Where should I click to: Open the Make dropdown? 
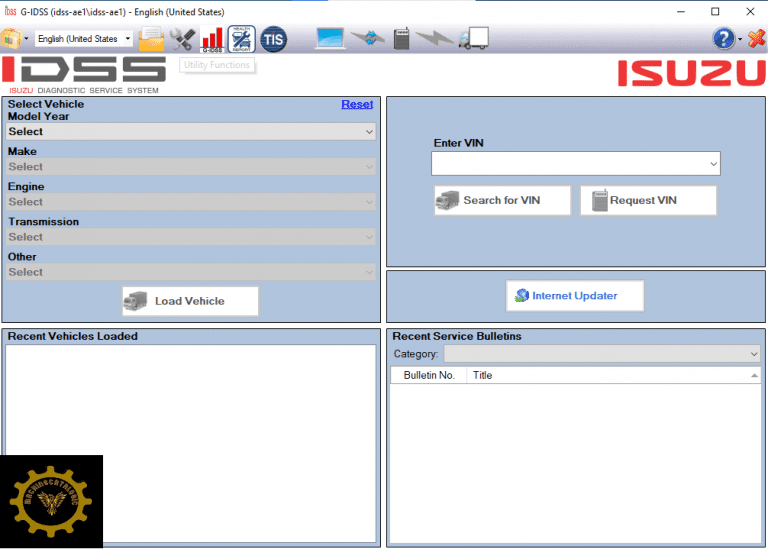[x=191, y=167]
